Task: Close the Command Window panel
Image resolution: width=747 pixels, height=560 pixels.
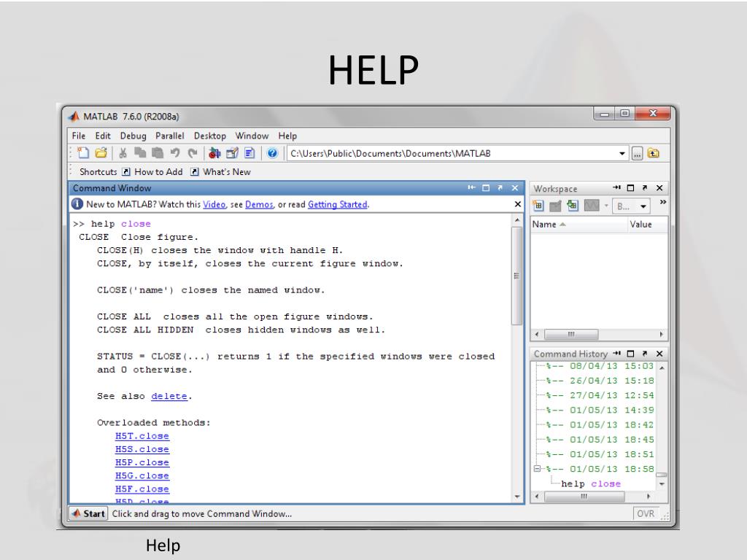Action: point(515,188)
